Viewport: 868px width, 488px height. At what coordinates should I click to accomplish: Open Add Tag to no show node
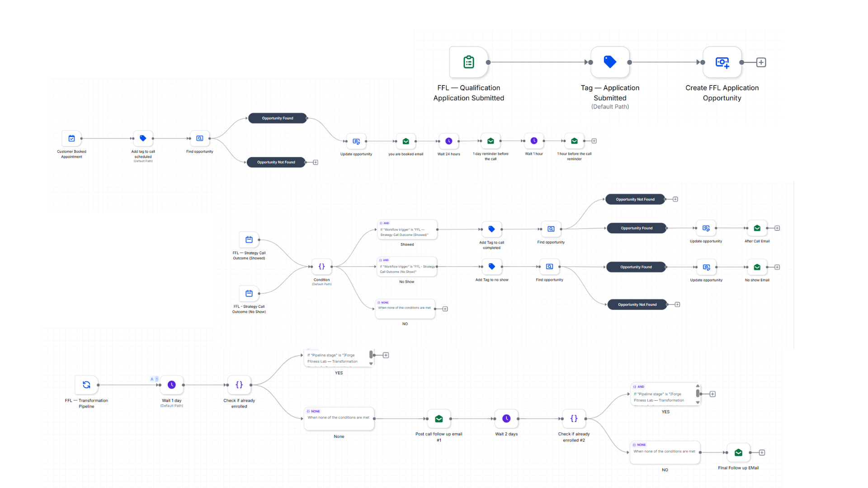click(x=492, y=267)
